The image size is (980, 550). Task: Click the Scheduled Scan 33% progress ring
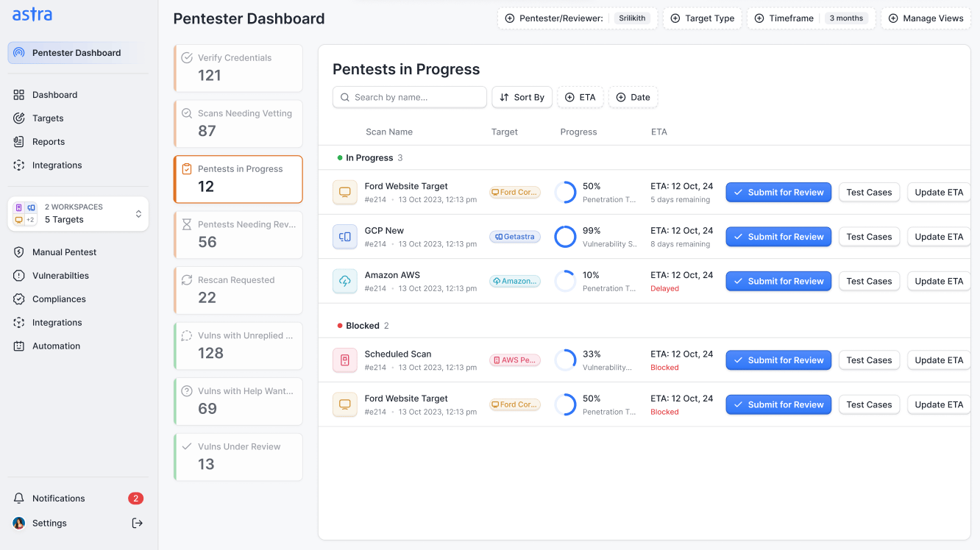(x=565, y=360)
